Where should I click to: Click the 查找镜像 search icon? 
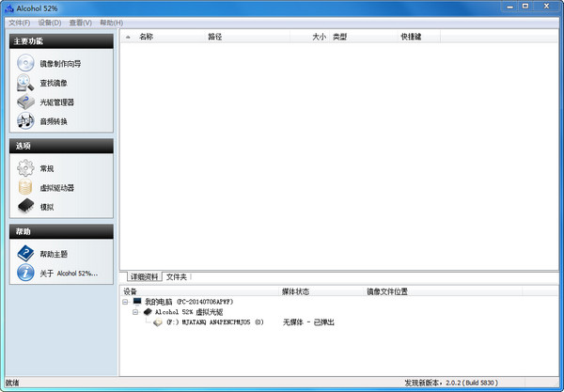click(25, 83)
